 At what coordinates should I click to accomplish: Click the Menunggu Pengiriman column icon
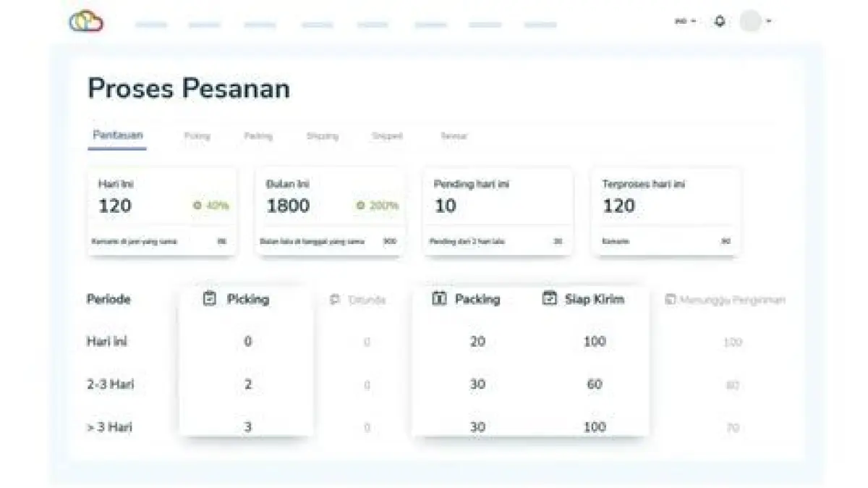click(x=671, y=299)
